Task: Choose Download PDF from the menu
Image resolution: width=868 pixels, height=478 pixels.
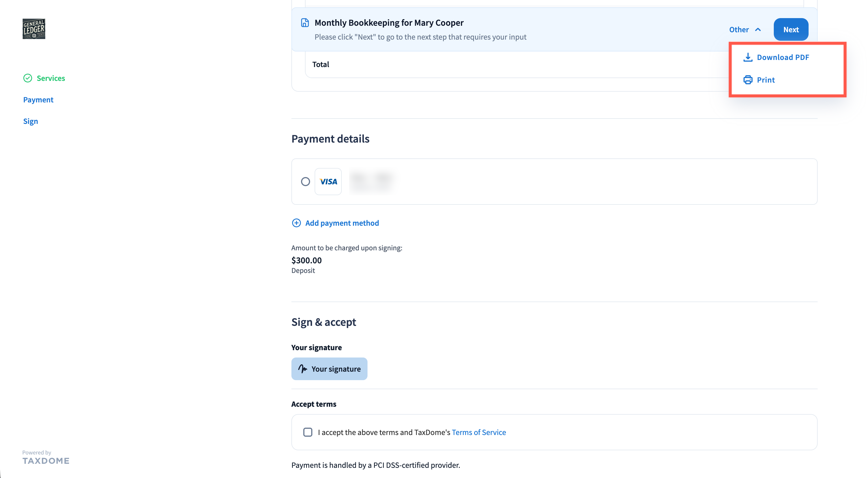Action: [776, 57]
